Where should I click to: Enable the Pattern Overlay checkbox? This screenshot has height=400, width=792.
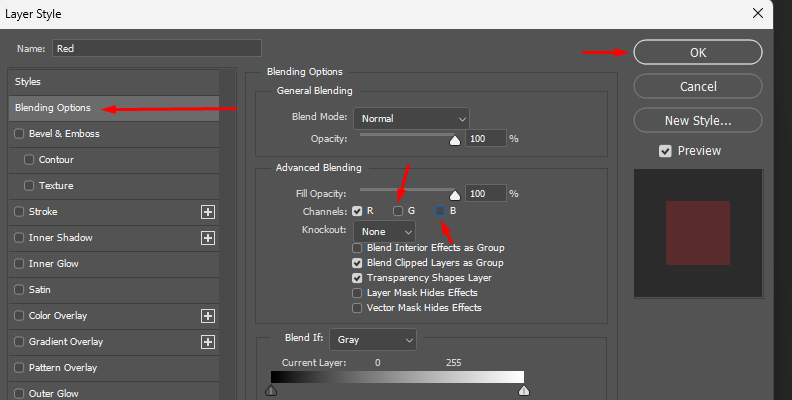pos(19,368)
